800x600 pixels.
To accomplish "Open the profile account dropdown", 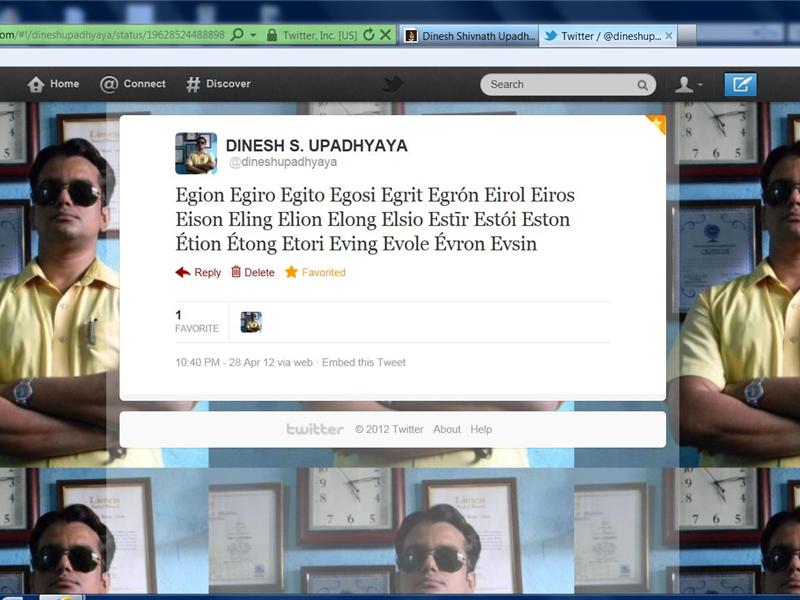I will click(x=688, y=85).
